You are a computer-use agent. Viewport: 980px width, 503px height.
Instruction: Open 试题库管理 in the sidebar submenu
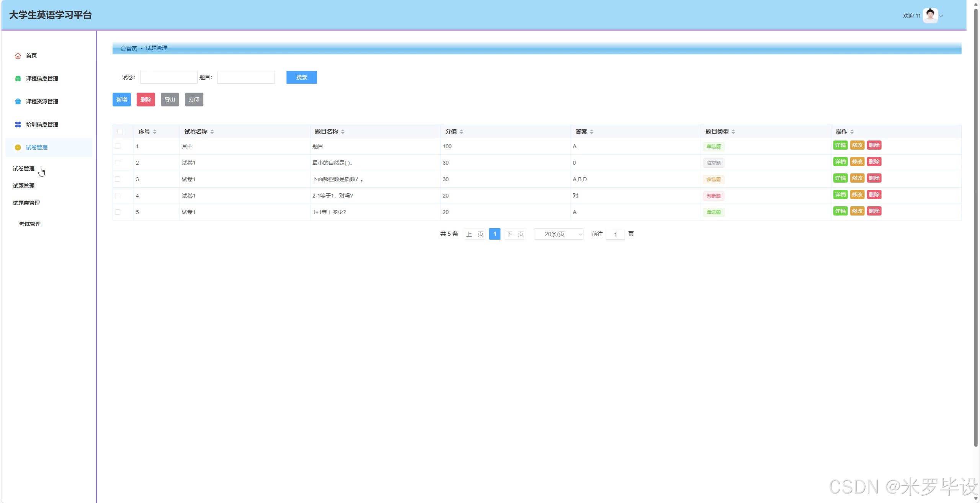[26, 203]
